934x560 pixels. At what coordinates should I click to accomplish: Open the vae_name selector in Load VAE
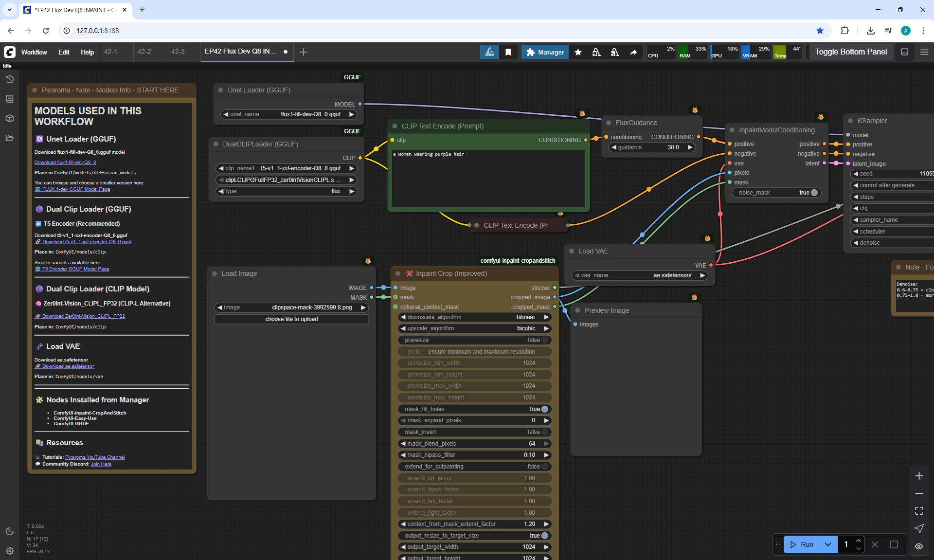click(640, 275)
